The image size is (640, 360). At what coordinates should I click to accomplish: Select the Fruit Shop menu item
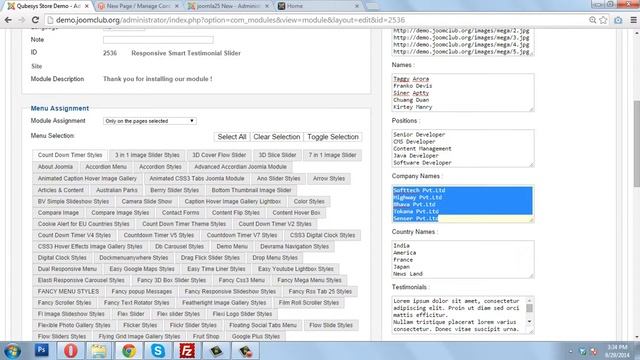pos(206,336)
